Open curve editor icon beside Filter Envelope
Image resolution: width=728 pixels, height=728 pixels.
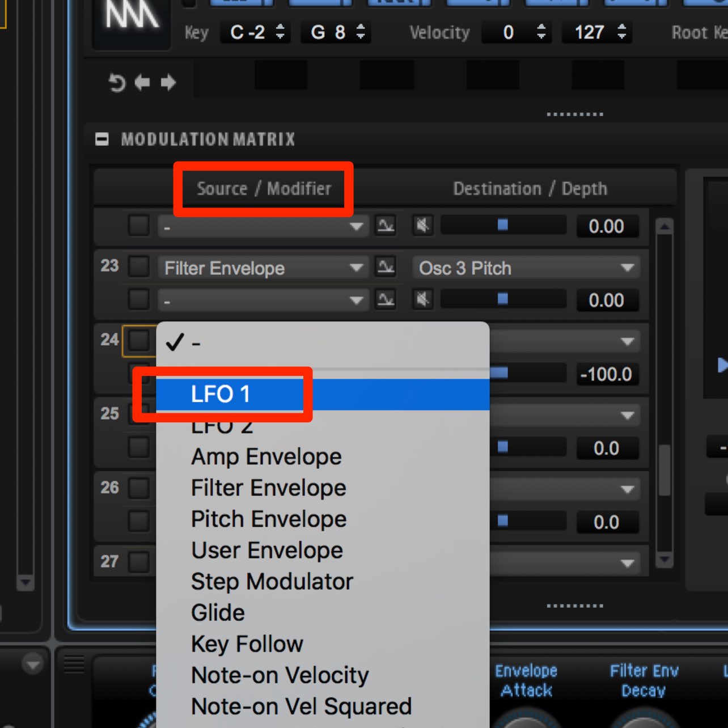(386, 266)
